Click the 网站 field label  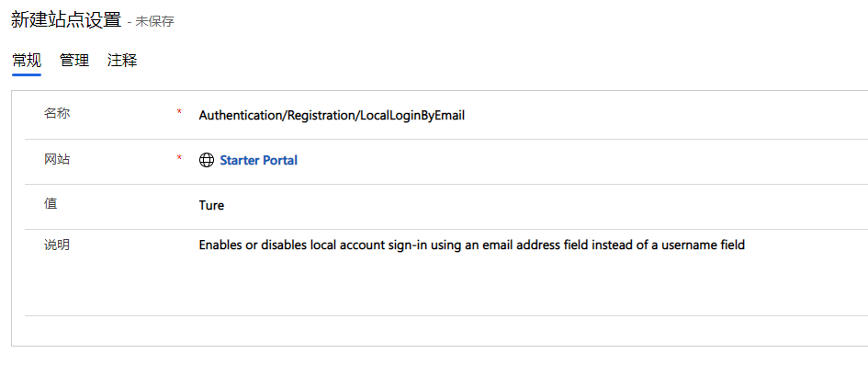[x=57, y=159]
